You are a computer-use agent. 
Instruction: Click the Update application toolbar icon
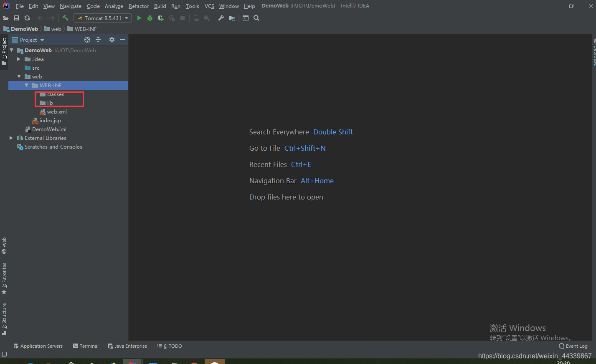tap(196, 18)
